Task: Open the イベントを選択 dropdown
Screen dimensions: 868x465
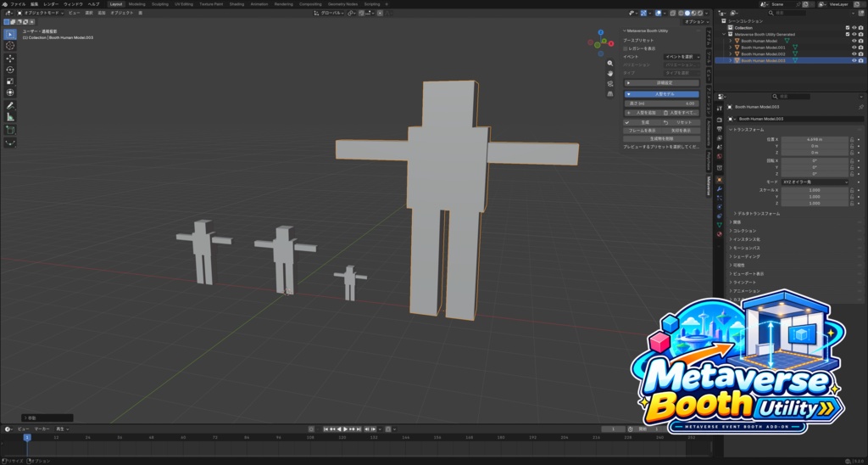Action: click(x=682, y=57)
